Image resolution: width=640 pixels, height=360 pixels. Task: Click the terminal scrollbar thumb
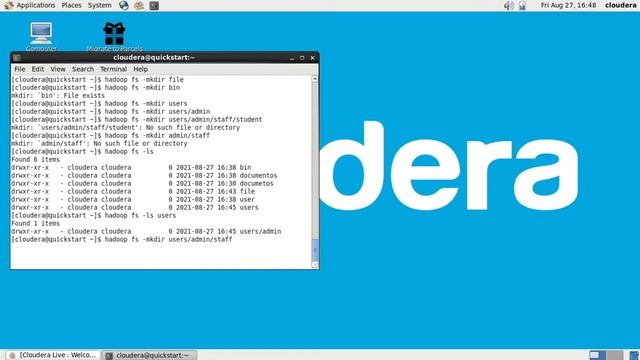pos(315,249)
